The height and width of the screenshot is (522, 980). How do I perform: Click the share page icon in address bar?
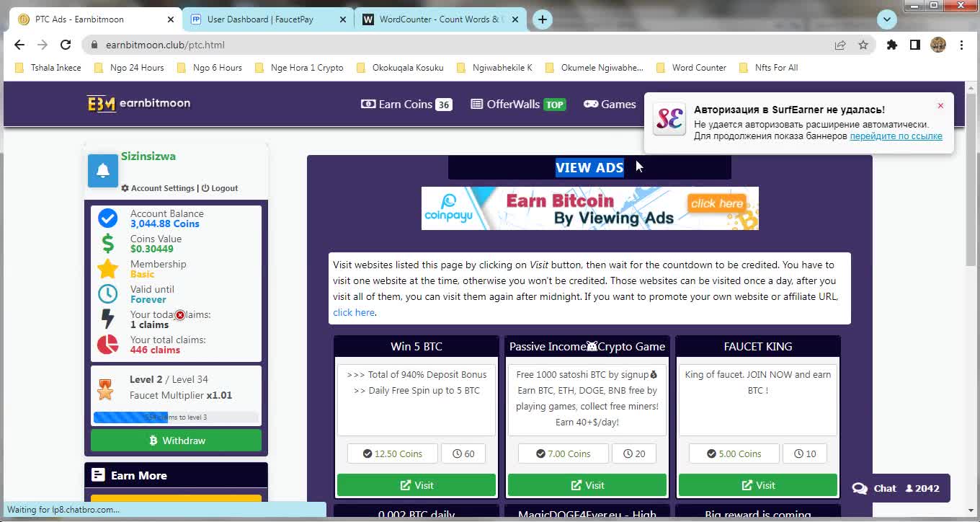[x=840, y=45]
